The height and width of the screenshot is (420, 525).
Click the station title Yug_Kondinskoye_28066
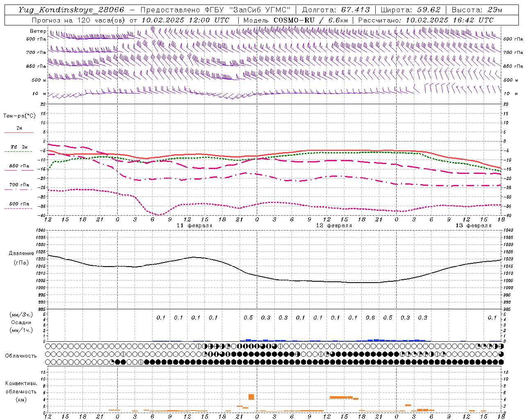(71, 10)
